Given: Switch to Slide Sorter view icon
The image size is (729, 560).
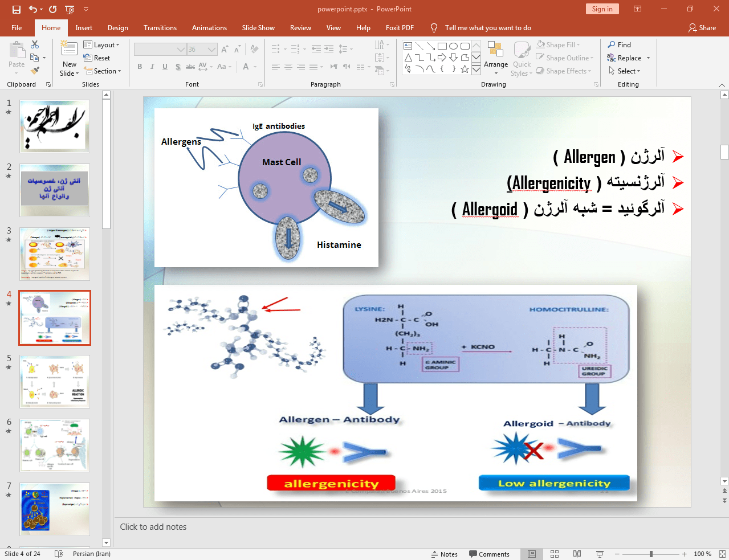Looking at the screenshot, I should [554, 554].
